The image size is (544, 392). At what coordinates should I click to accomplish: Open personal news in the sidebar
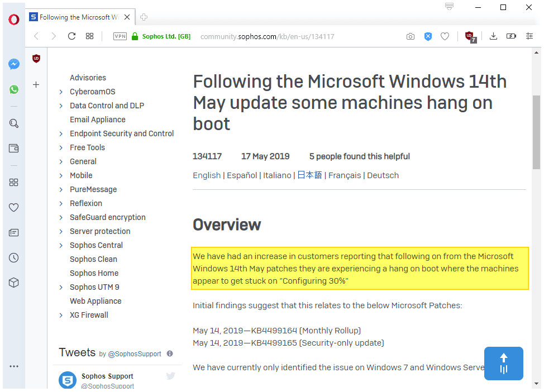point(14,232)
